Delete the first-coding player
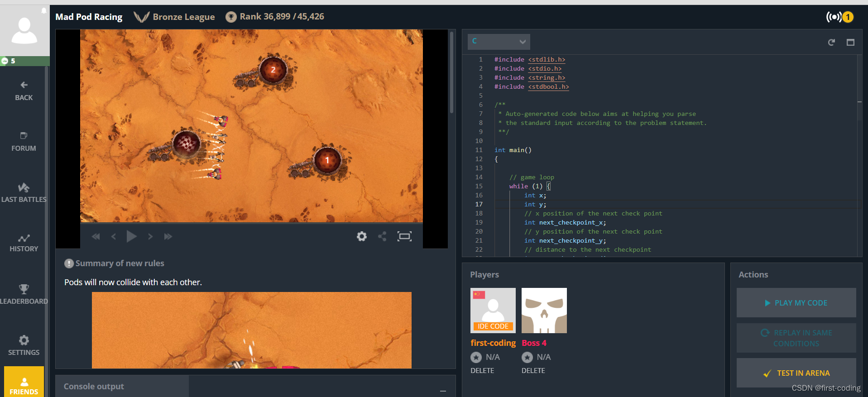Screen dimensions: 868x397 click(482, 370)
